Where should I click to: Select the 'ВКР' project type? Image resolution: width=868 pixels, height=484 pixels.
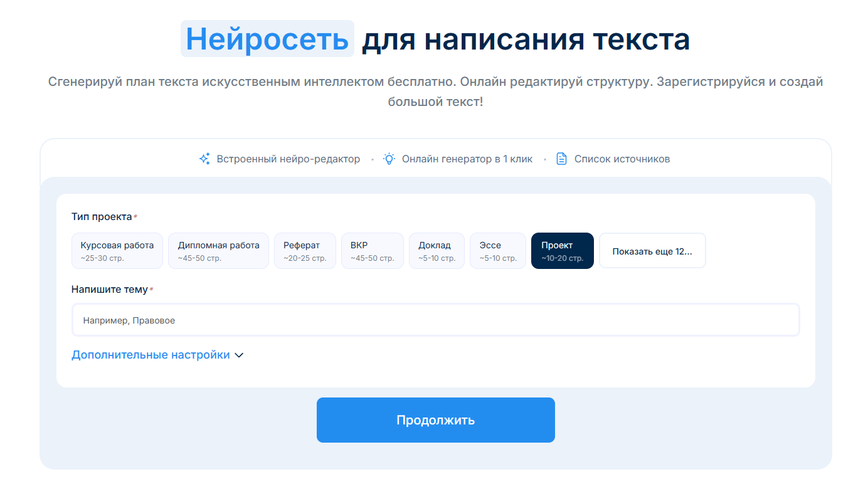click(x=373, y=250)
